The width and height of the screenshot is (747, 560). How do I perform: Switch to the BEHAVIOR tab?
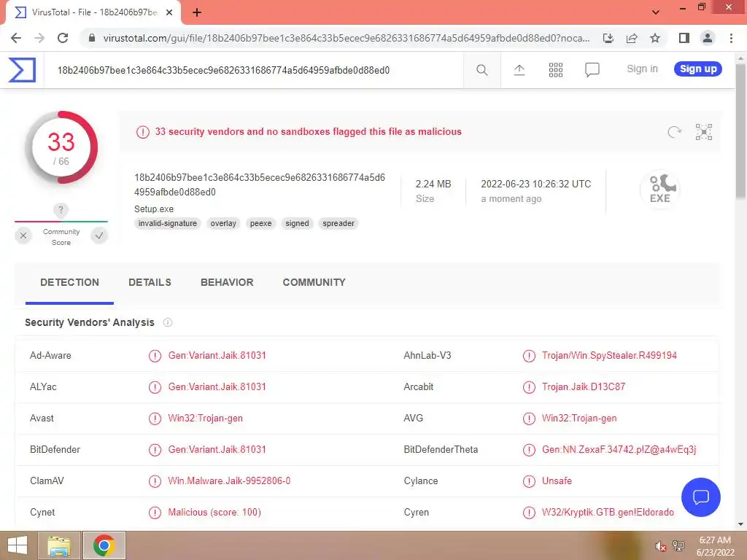pyautogui.click(x=227, y=282)
